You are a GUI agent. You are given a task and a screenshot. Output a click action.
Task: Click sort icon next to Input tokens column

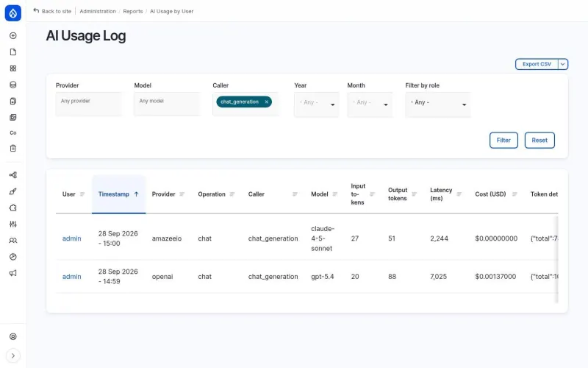pos(372,194)
